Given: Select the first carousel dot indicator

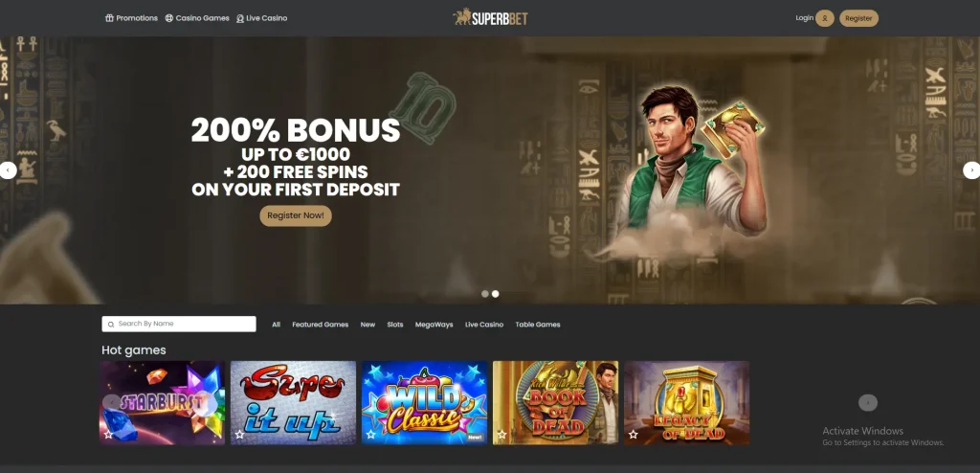Looking at the screenshot, I should point(485,293).
